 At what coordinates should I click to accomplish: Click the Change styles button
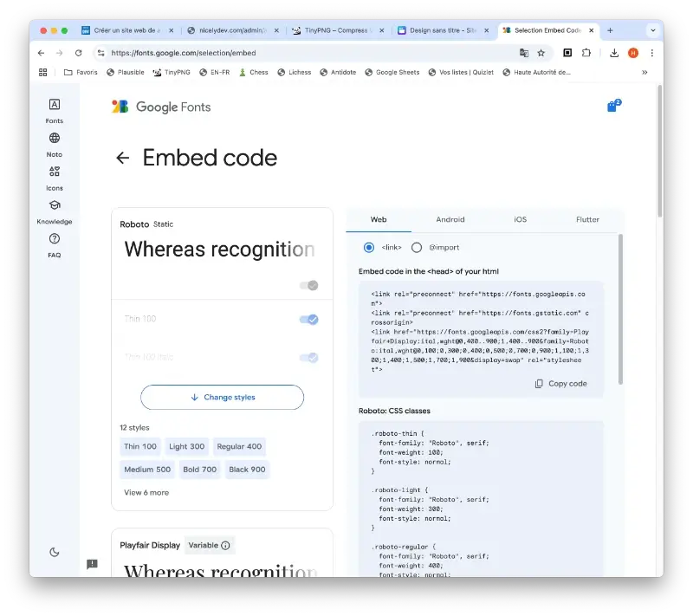point(223,398)
